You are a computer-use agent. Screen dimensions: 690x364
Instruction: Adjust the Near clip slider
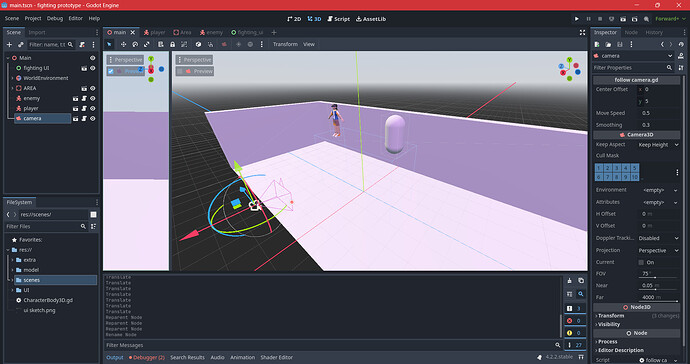tap(658, 290)
